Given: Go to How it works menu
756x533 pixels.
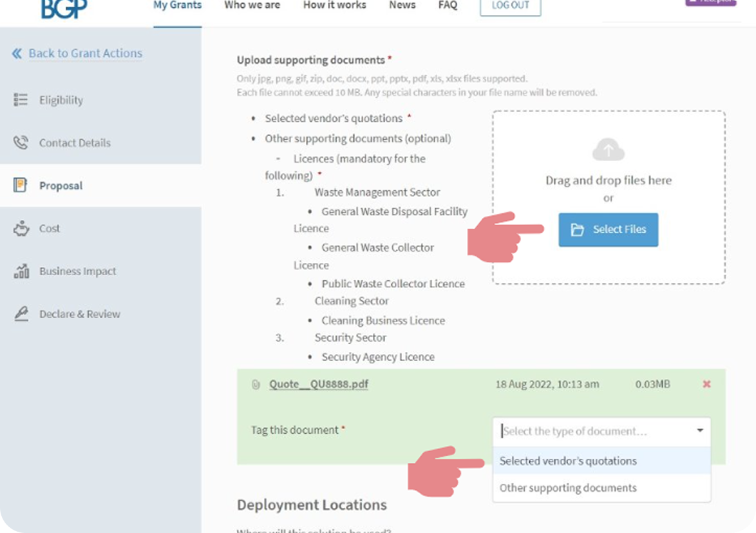Looking at the screenshot, I should pos(334,6).
